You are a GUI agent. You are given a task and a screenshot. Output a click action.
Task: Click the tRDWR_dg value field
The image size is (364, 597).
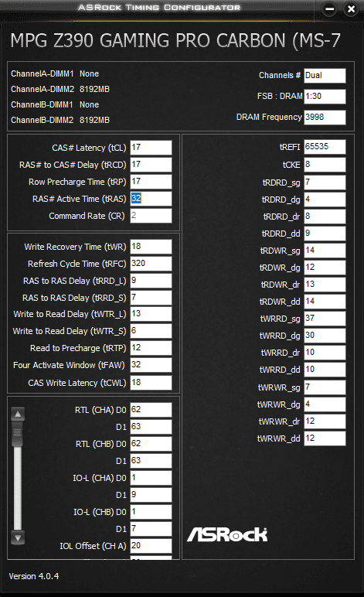[325, 268]
